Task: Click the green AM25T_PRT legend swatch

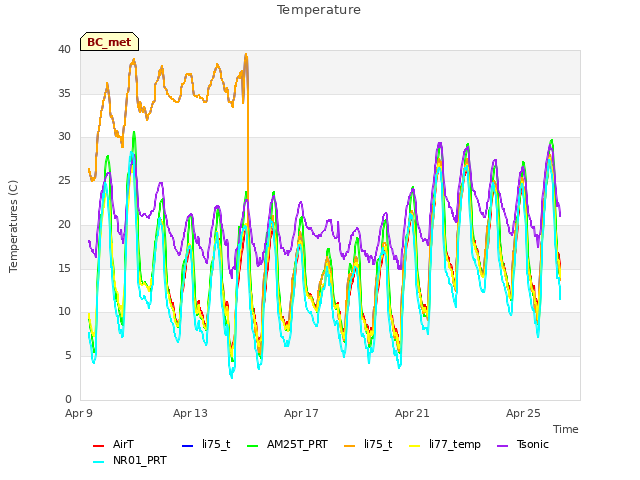Action: (x=253, y=445)
